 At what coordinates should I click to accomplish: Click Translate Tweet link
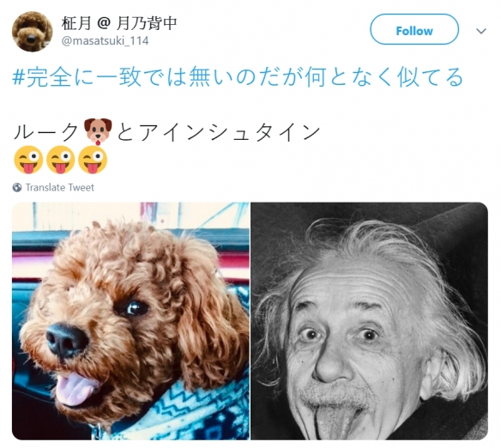(x=60, y=187)
